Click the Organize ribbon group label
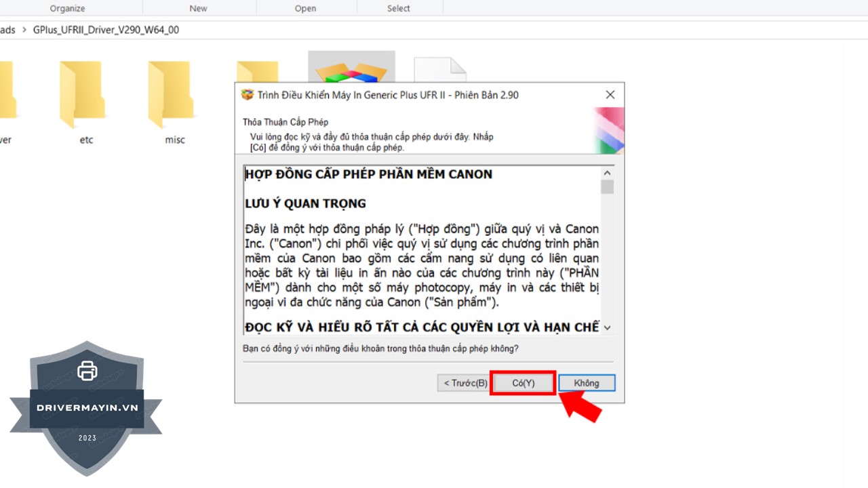The width and height of the screenshot is (868, 488). coord(67,8)
